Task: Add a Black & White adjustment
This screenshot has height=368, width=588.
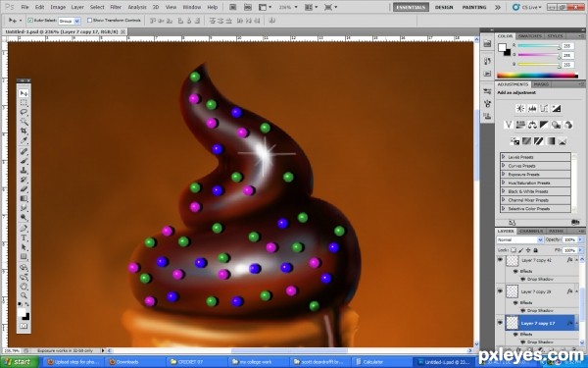Action: [x=545, y=125]
